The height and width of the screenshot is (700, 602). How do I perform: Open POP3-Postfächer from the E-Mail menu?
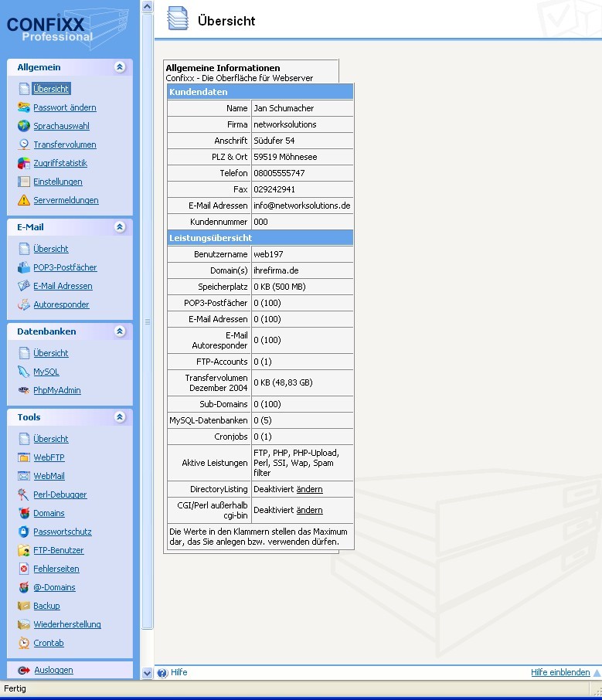coord(65,267)
